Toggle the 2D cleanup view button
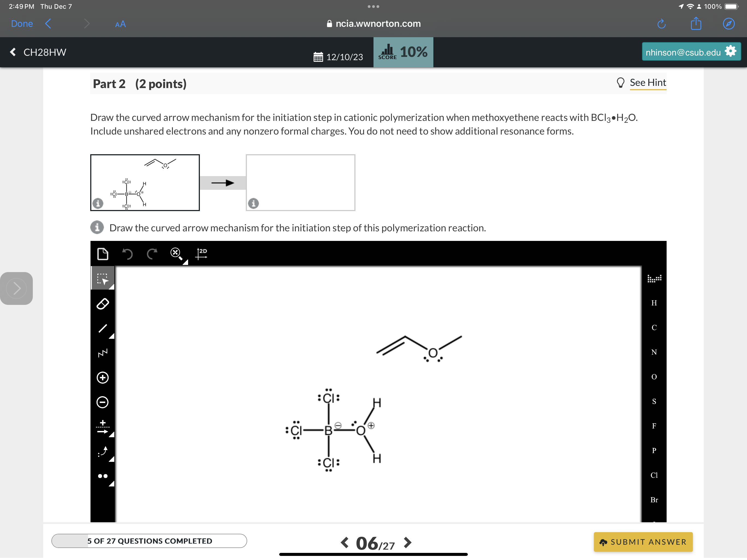 (x=201, y=254)
